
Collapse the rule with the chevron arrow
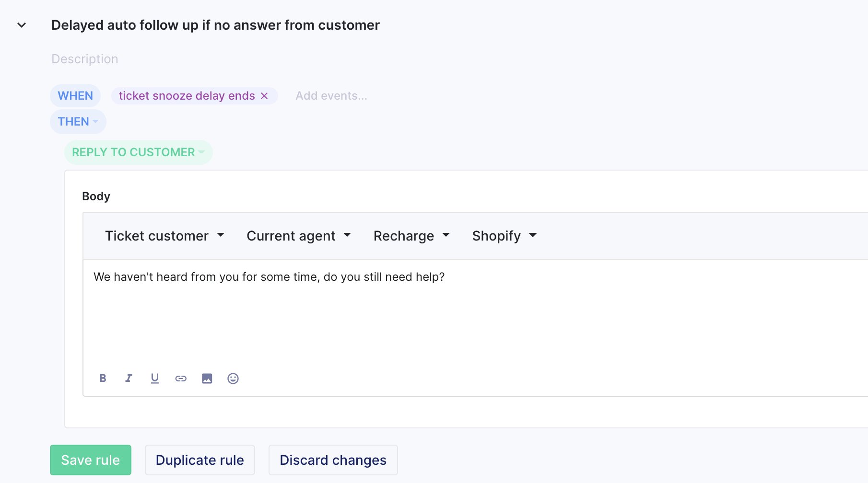[x=22, y=25]
